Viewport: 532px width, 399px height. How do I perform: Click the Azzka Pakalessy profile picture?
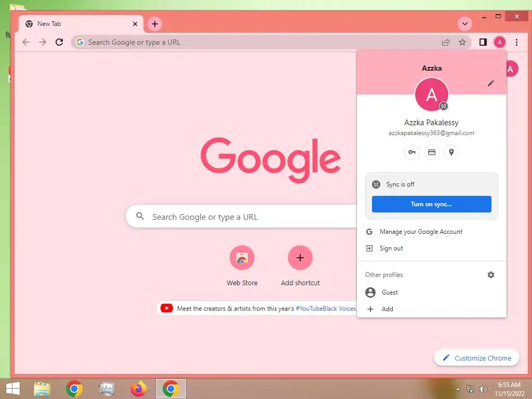(x=432, y=95)
